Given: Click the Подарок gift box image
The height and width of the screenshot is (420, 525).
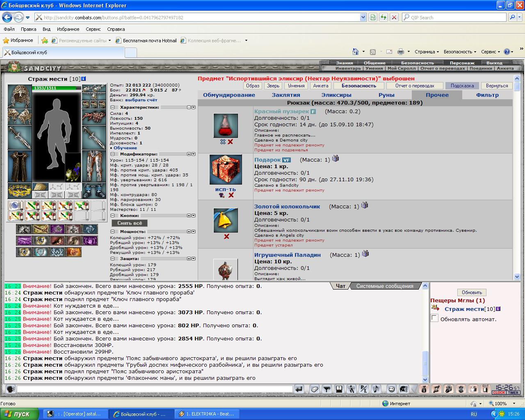Looking at the screenshot, I should [x=226, y=170].
